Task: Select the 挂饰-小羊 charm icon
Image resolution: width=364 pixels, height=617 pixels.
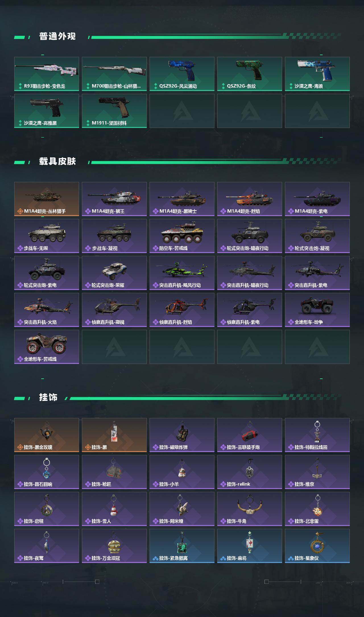Action: (181, 469)
